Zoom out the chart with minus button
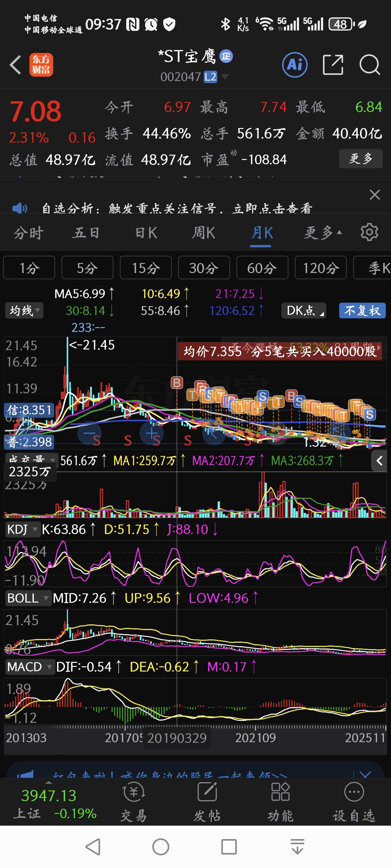Screen dimensions: 391x868 [x=89, y=433]
